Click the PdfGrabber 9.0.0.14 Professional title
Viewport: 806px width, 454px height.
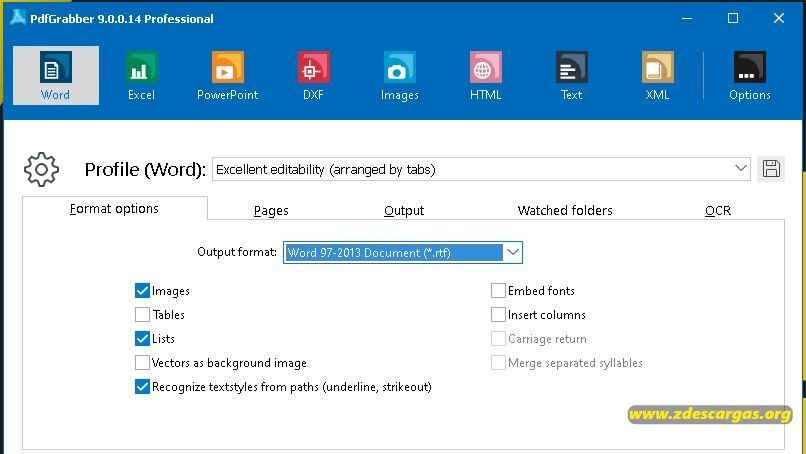(x=121, y=19)
